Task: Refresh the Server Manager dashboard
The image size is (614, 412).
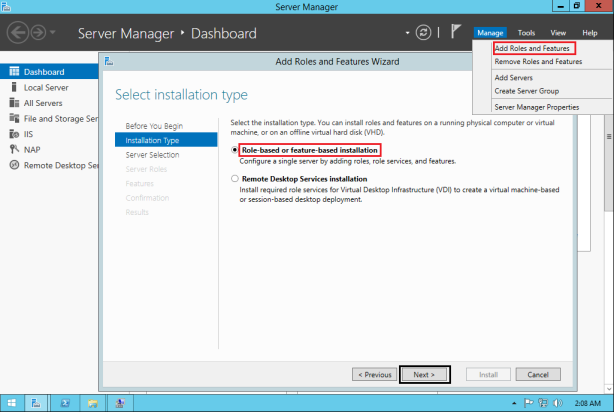Action: (423, 33)
